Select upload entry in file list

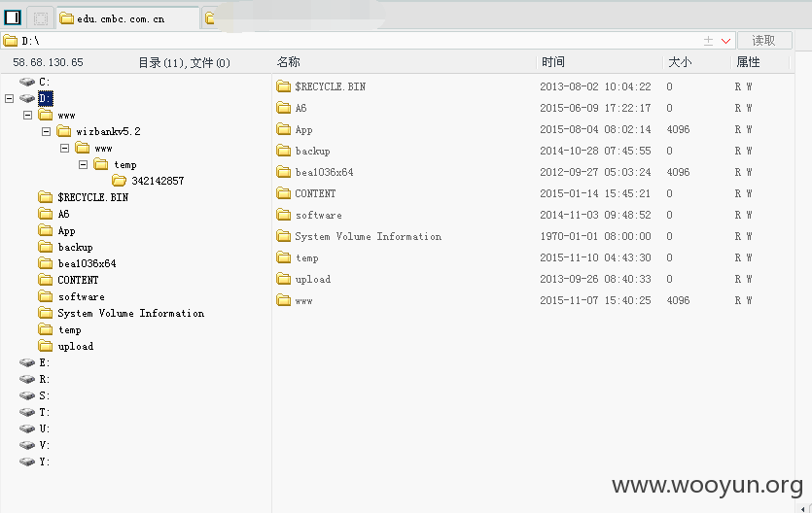pos(313,279)
